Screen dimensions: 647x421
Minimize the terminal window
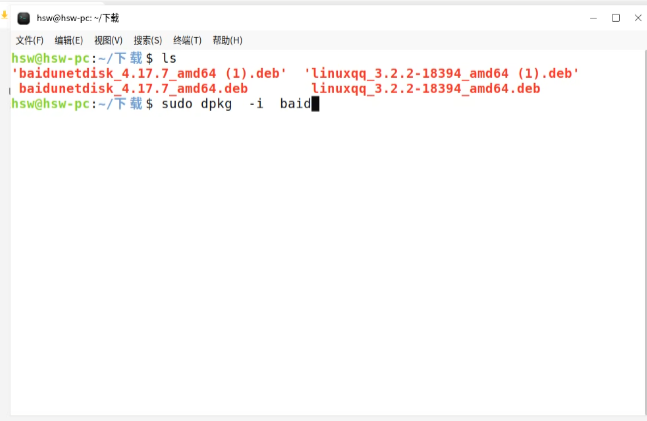tap(593, 18)
